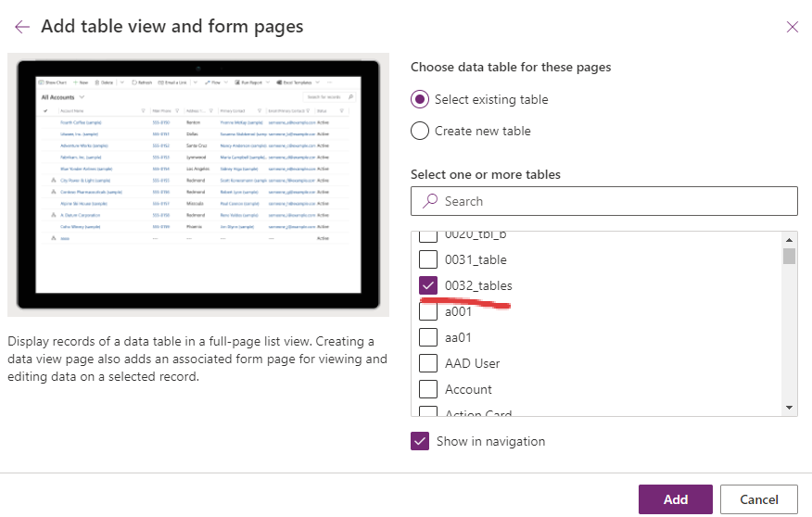Choose the 'Create new table' option
This screenshot has width=812, height=517.
pyautogui.click(x=420, y=131)
